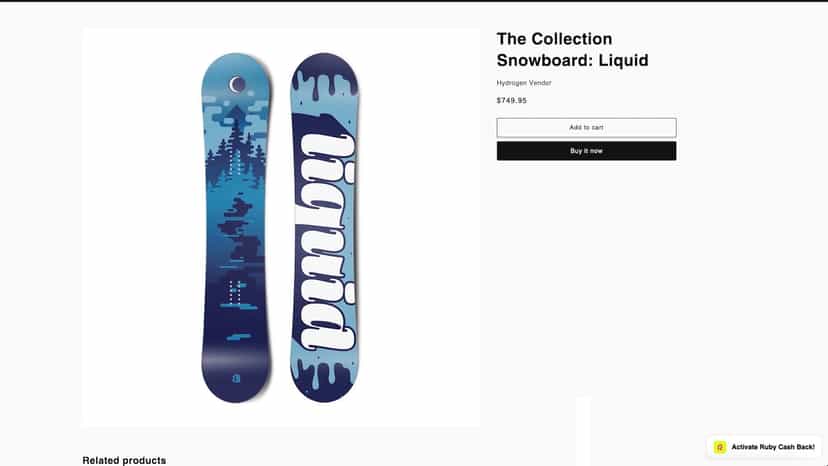
Task: Click the small logo at left snowboard's tail
Action: pos(236,378)
